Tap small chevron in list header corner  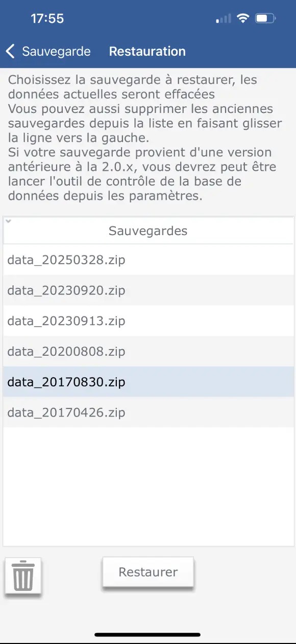(8, 221)
